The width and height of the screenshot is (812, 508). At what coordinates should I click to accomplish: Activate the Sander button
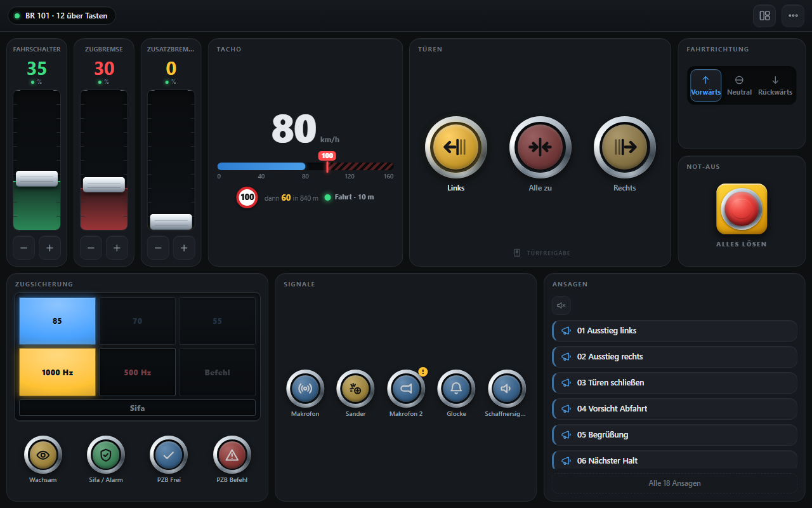click(355, 389)
